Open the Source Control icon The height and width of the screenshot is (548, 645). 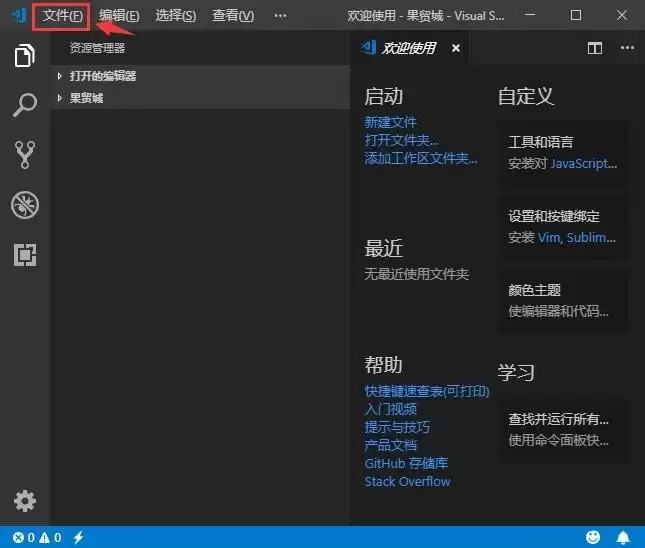coord(25,154)
